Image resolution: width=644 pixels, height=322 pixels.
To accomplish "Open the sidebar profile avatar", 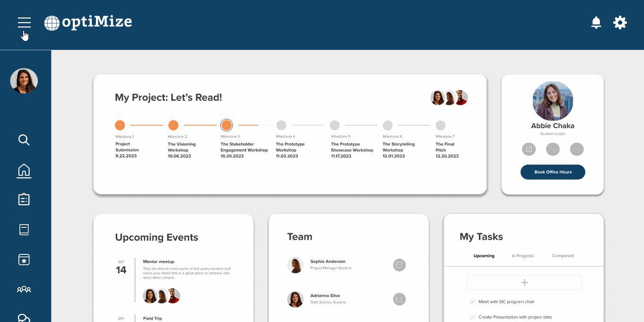I will pyautogui.click(x=24, y=81).
